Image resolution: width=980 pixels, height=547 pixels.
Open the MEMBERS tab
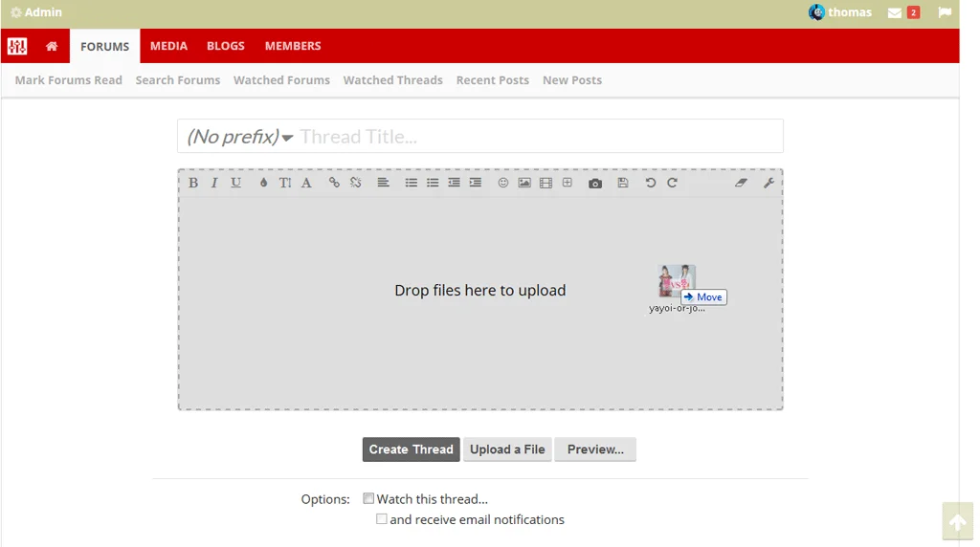coord(293,46)
